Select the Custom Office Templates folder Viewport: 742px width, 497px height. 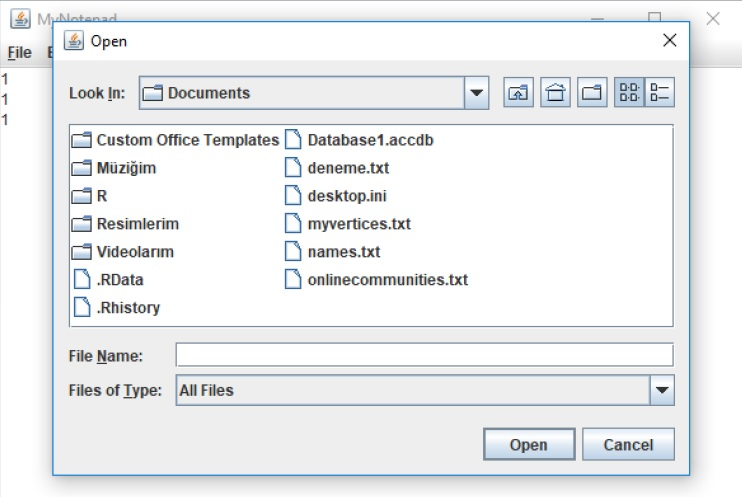176,140
